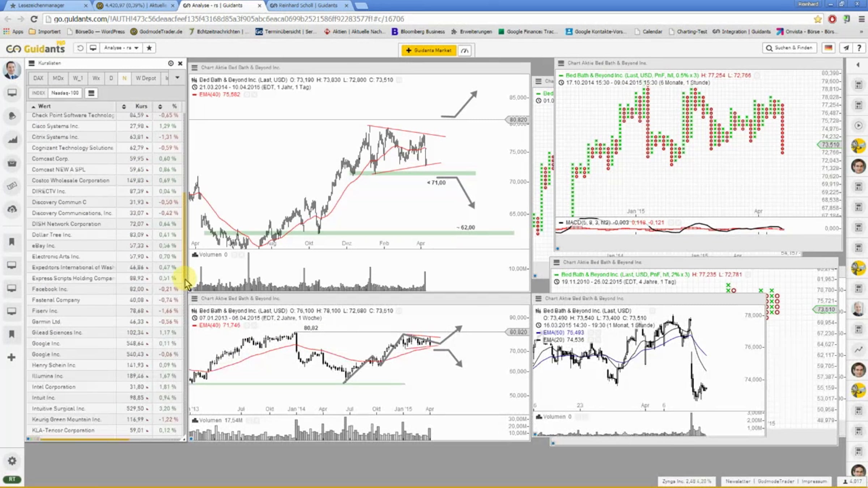Click the desktop icon beside Analyse - rs
Image resolution: width=868 pixels, height=488 pixels.
click(93, 48)
